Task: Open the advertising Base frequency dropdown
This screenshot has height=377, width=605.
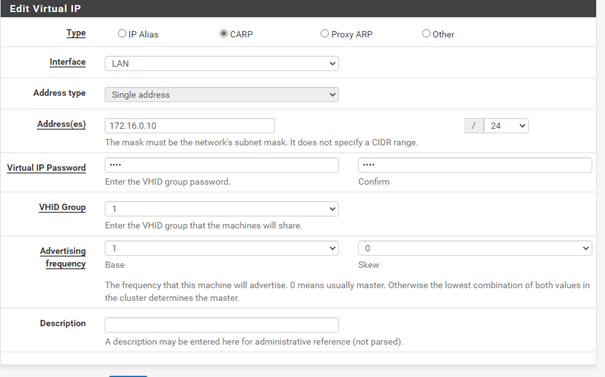Action: (222, 248)
